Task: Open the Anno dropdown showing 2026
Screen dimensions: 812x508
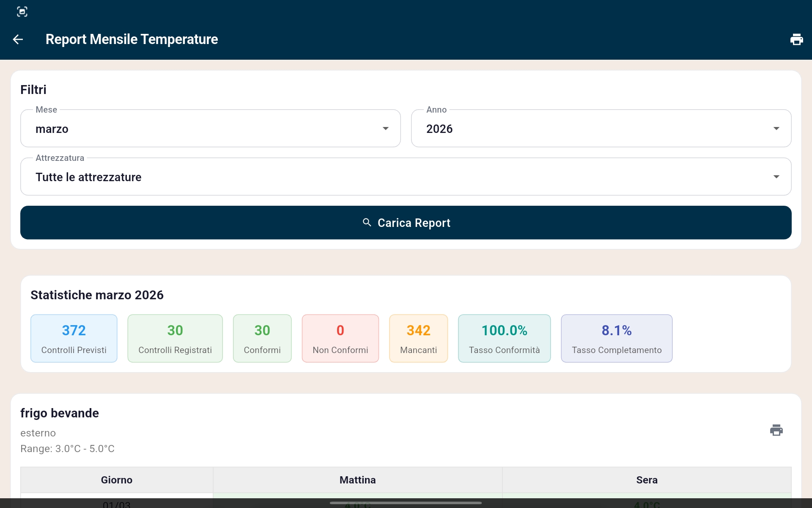Action: point(601,129)
